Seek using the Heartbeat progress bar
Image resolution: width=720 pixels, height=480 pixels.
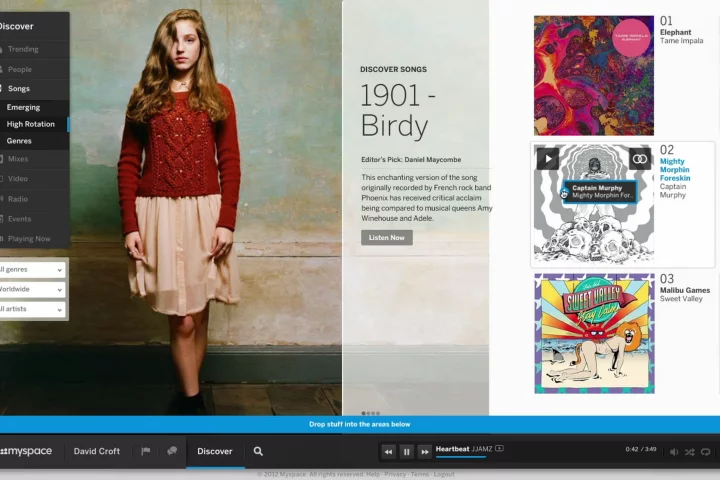(x=461, y=457)
